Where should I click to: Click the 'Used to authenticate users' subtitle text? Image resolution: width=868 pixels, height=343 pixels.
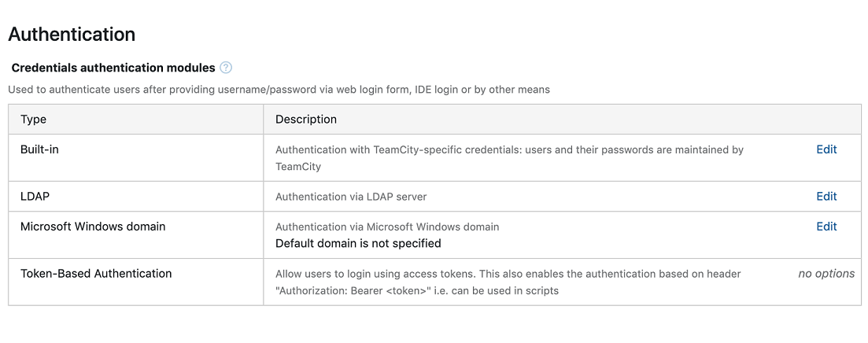(279, 90)
